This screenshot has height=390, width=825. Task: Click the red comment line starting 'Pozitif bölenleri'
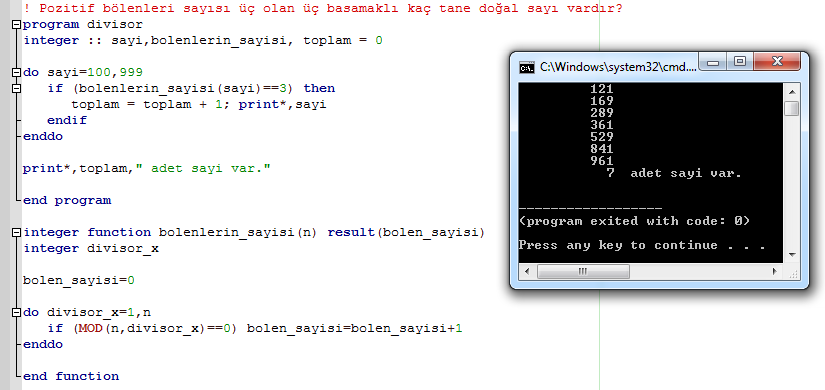tap(323, 8)
